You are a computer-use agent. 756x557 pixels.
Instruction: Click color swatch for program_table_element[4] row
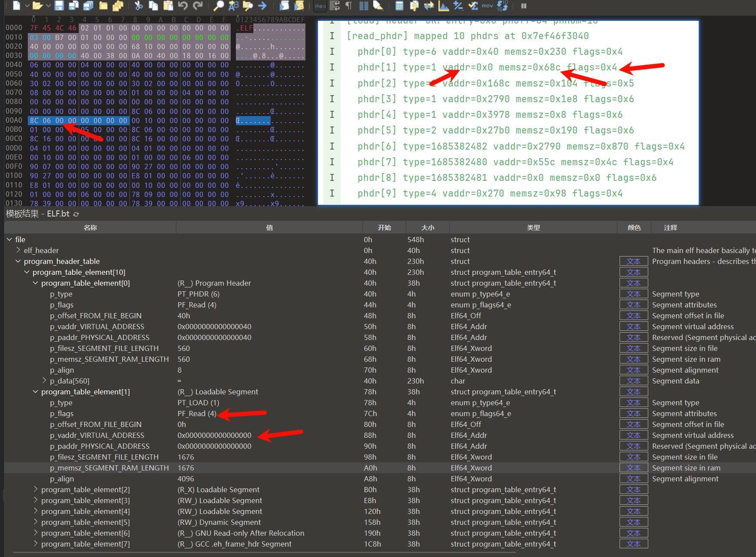pos(634,511)
